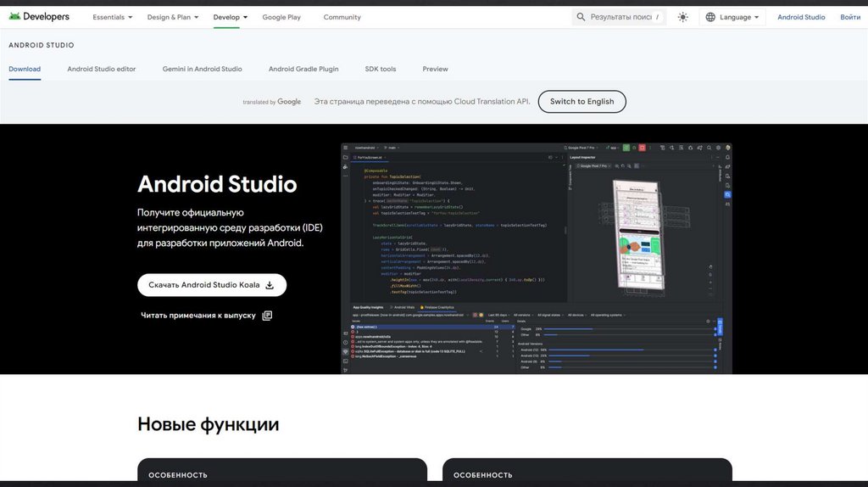
Task: Go to Google Play section
Action: point(281,17)
